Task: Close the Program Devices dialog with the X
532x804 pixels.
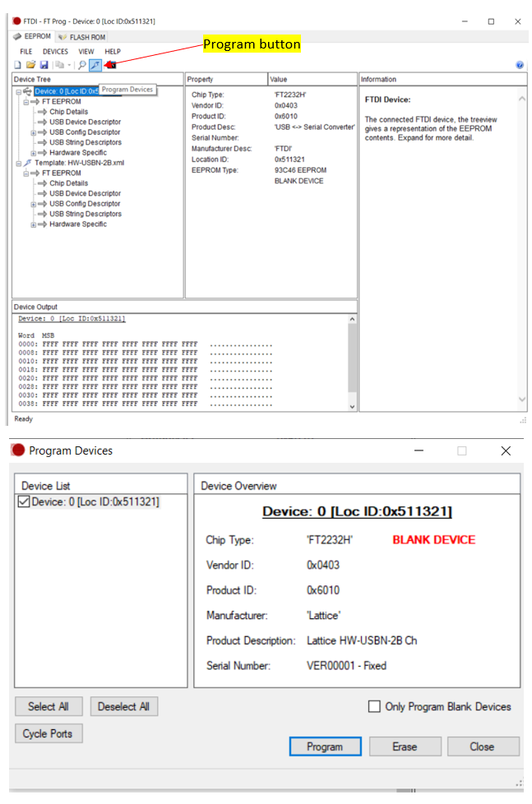Action: 506,451
